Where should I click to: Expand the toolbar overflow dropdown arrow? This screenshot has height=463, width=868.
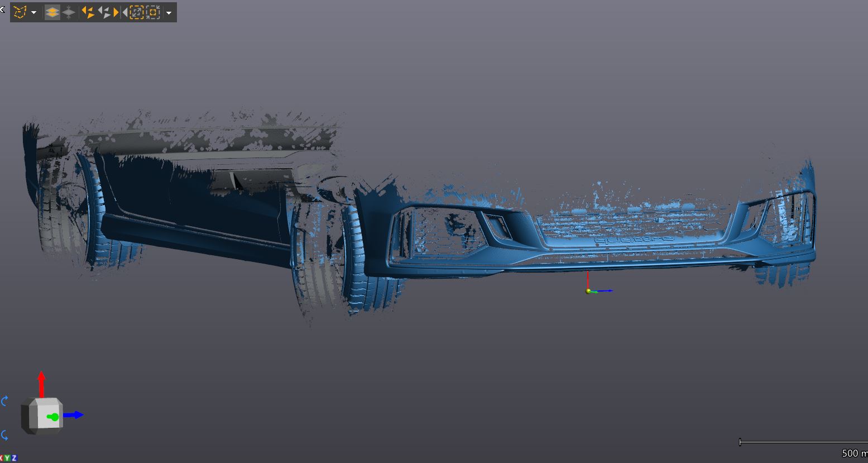(169, 12)
